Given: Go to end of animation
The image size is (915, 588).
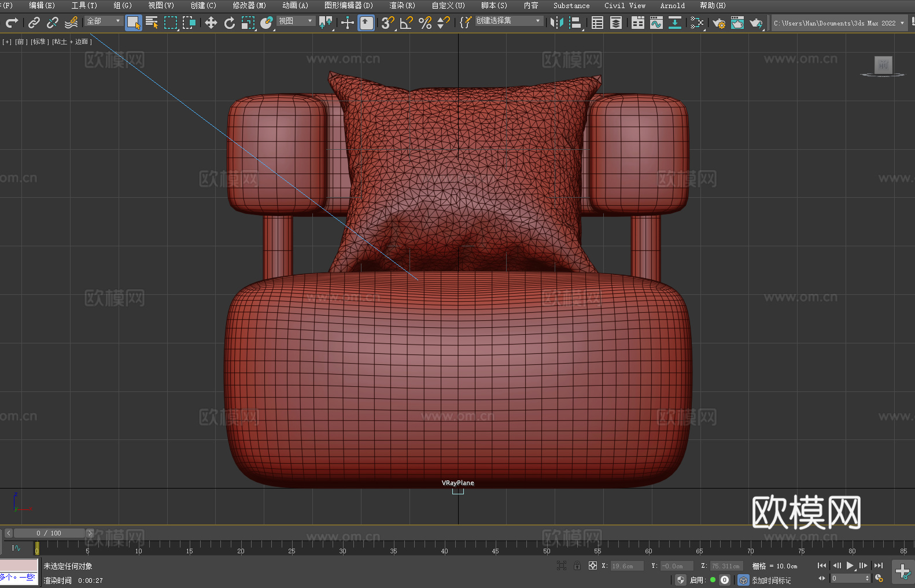Looking at the screenshot, I should click(879, 565).
